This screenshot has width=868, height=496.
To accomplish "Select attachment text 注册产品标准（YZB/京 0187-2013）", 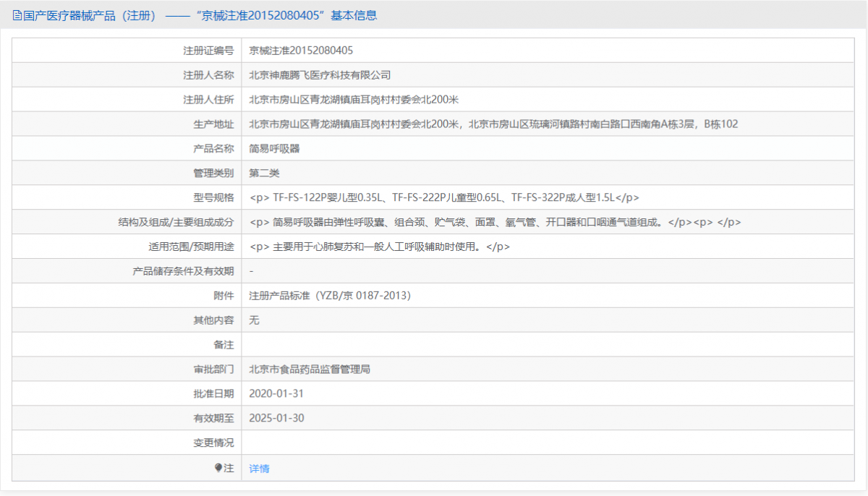I will point(331,296).
